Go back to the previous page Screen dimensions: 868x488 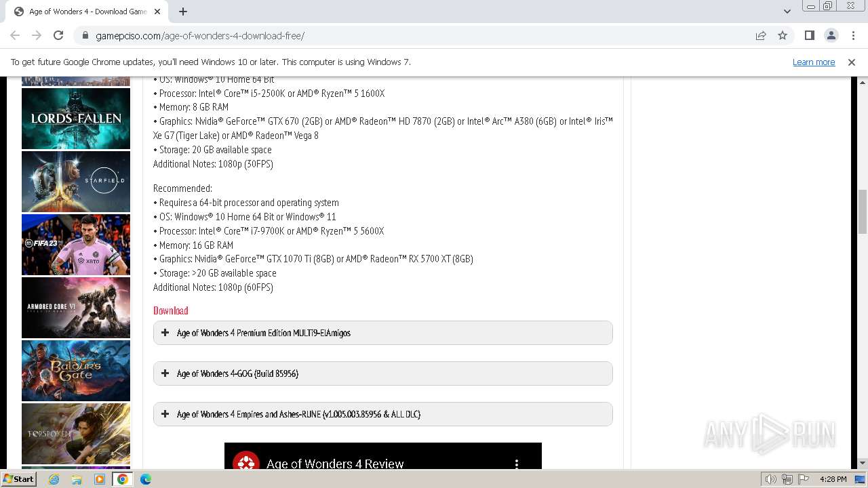pos(15,35)
